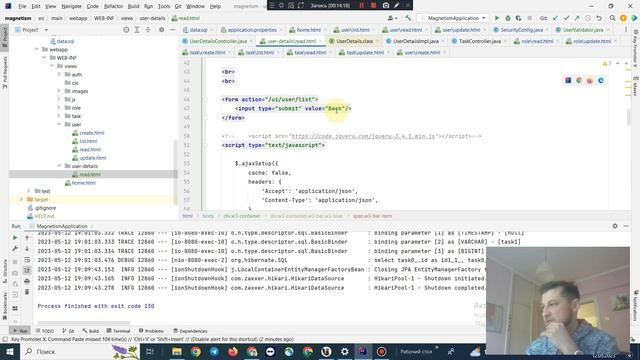Open the Navigate menu

pos(71,6)
